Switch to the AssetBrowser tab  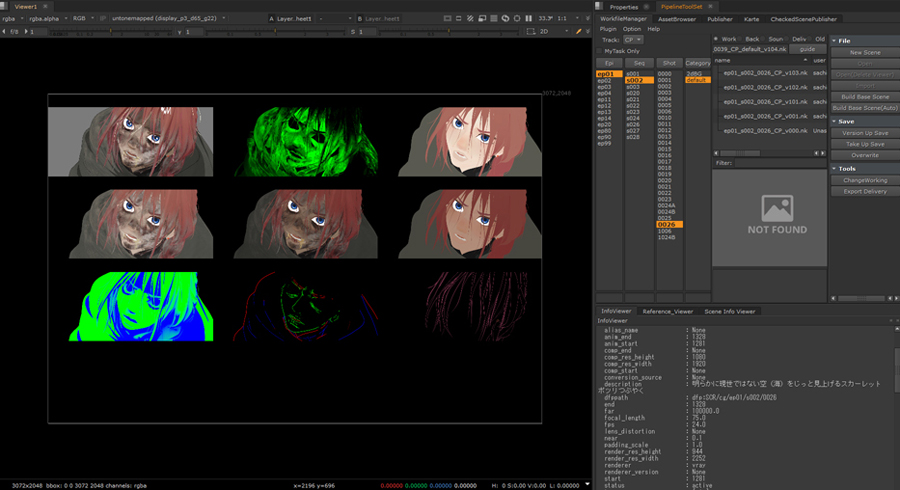click(x=677, y=18)
